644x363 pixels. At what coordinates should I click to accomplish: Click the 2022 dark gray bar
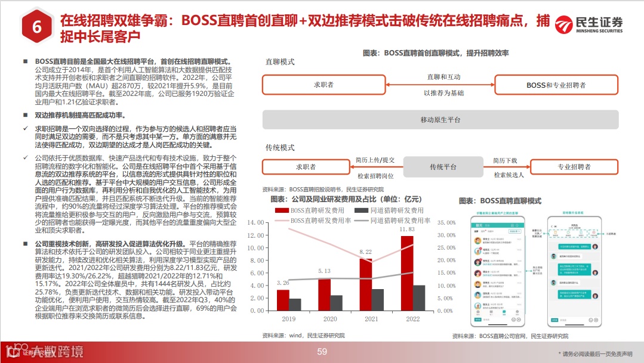[x=419, y=298]
